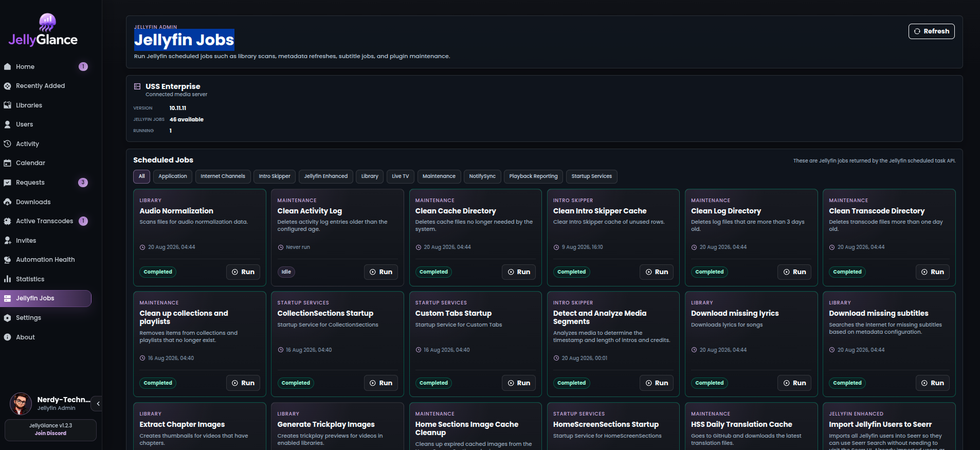Viewport: 980px width, 450px height.
Task: Run Clean up collections and playlists
Action: pos(243,383)
